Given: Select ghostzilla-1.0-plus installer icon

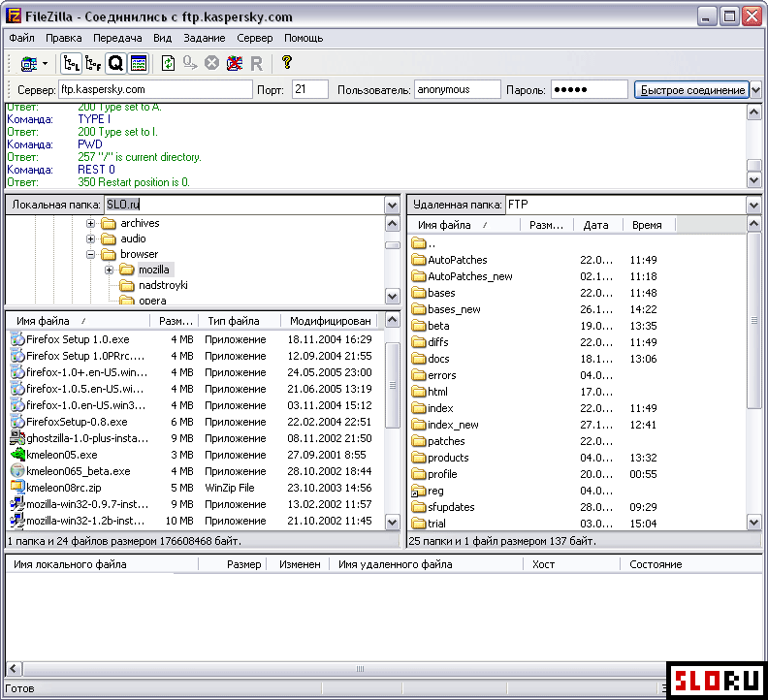Looking at the screenshot, I should [17, 438].
